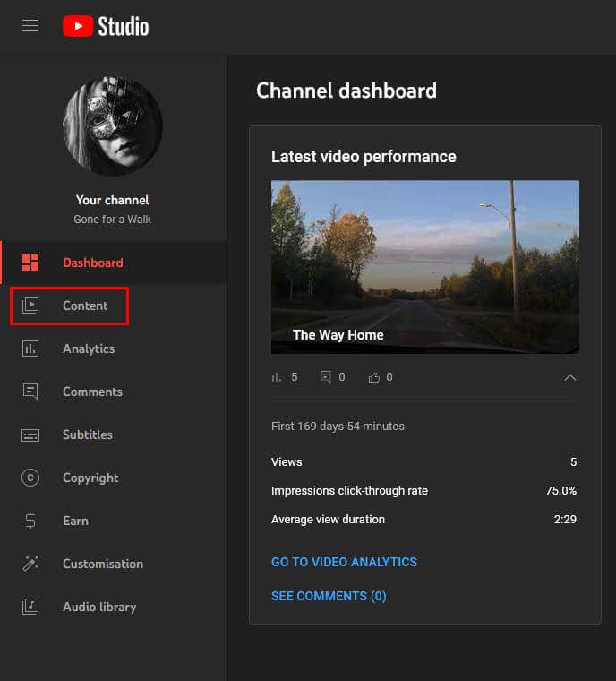
Task: Open the Analytics menu item
Action: 89,349
